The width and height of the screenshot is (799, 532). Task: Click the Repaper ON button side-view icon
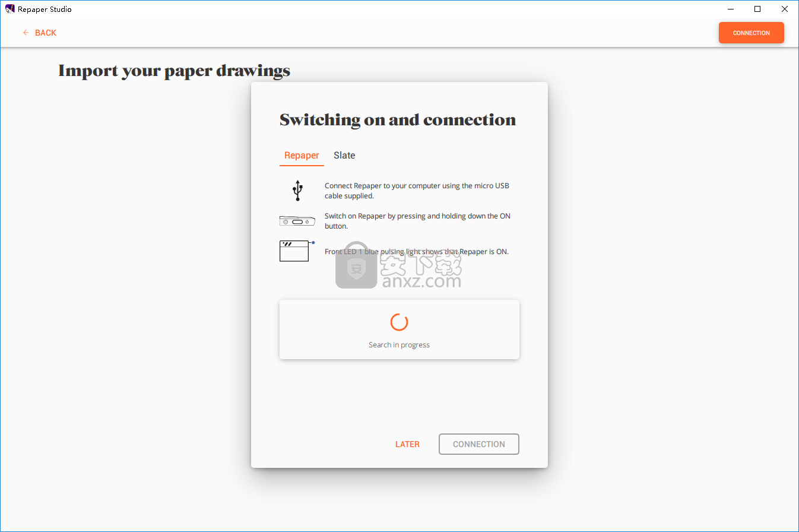pos(297,221)
